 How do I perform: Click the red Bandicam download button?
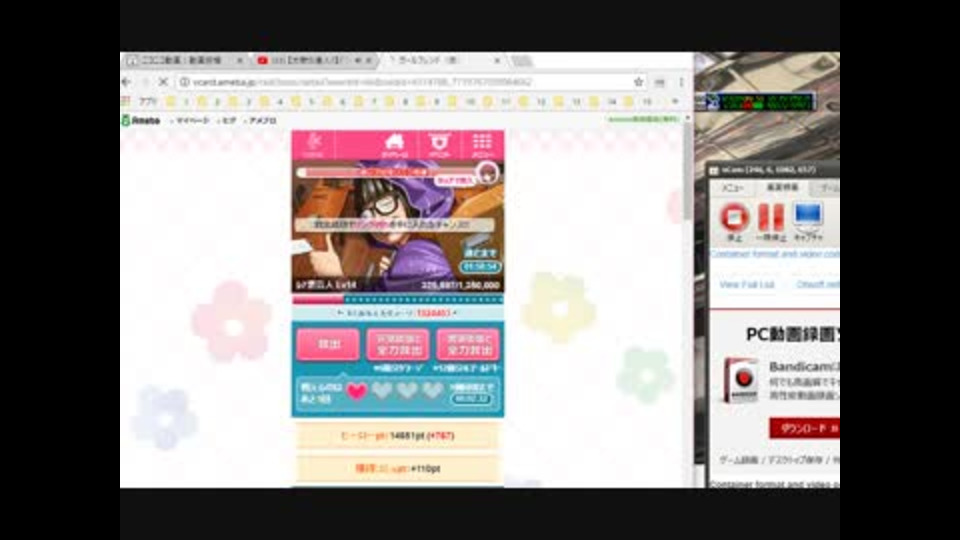tap(804, 428)
